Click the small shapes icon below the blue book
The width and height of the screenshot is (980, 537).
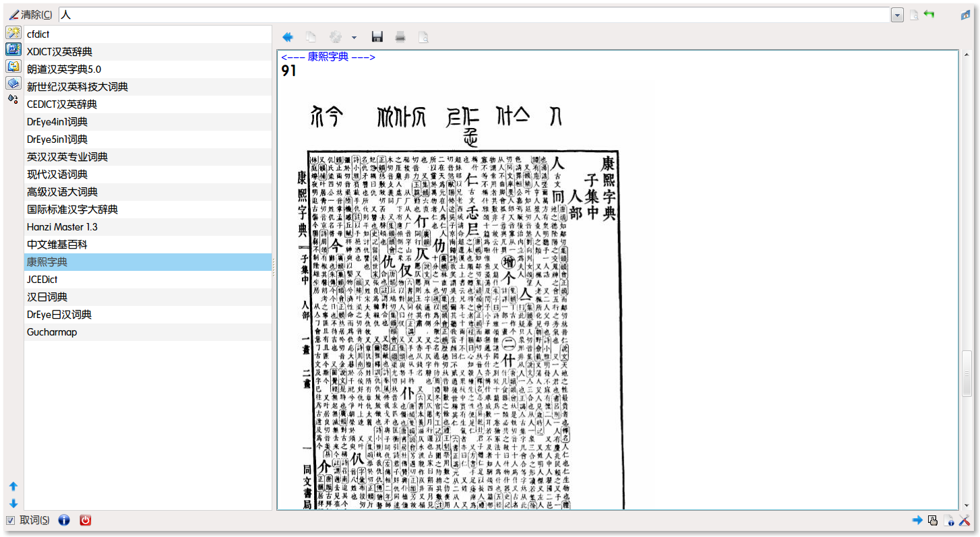13,98
